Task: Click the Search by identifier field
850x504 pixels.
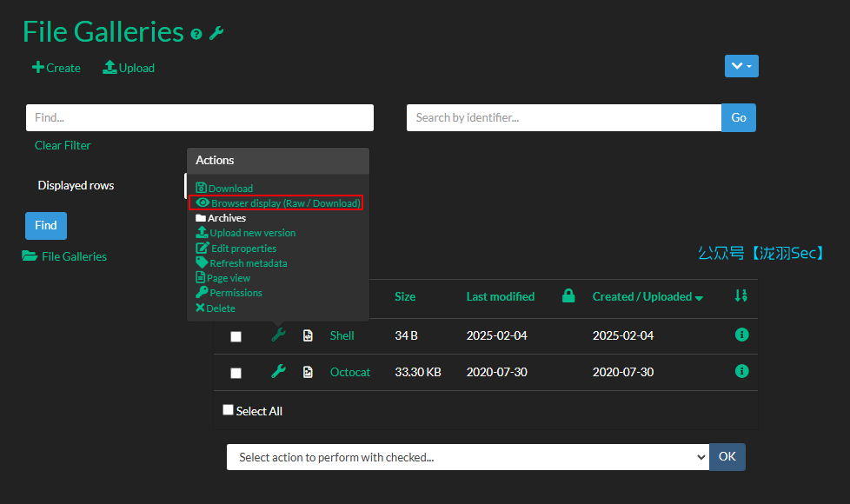Action: [563, 117]
